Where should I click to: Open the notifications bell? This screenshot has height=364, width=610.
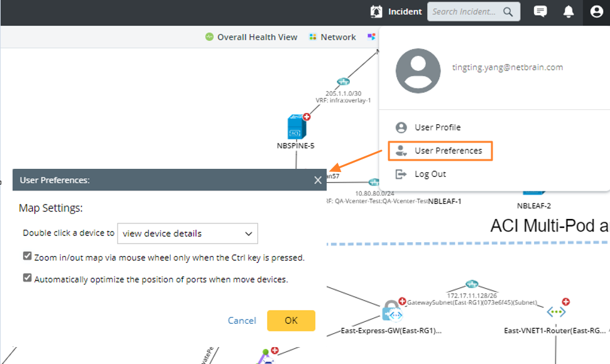click(569, 12)
